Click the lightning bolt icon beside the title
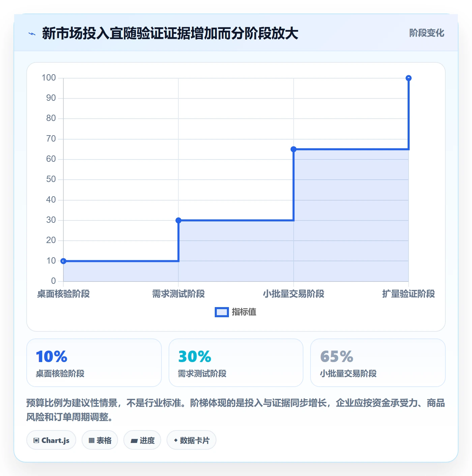 32,34
